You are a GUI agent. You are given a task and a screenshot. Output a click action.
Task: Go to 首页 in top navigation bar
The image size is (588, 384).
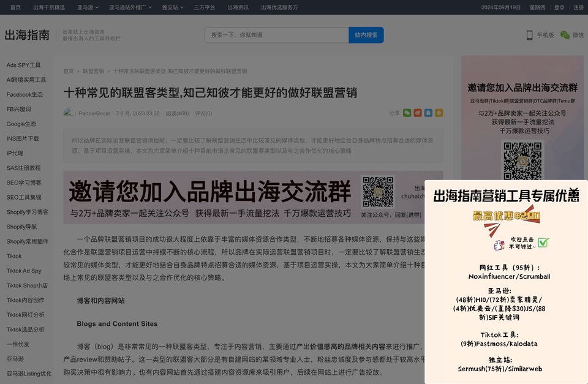[x=15, y=7]
